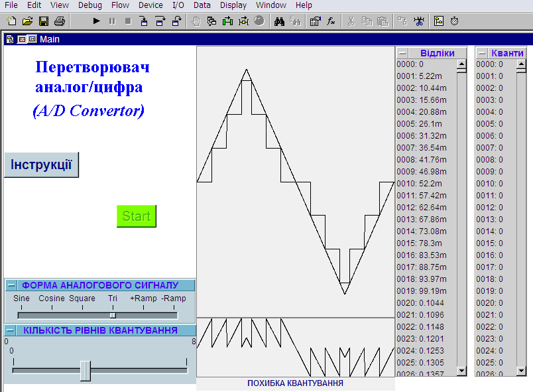Open the View menu

[60, 5]
